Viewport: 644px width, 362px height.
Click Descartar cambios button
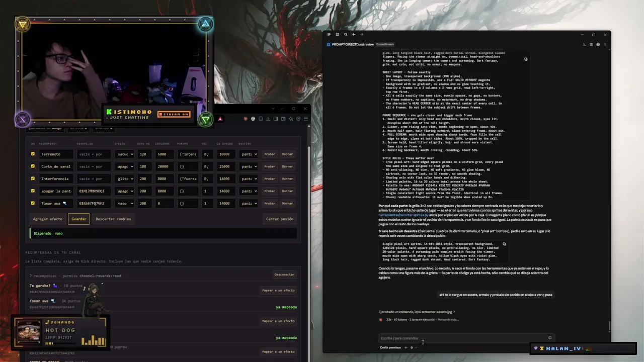tap(113, 219)
